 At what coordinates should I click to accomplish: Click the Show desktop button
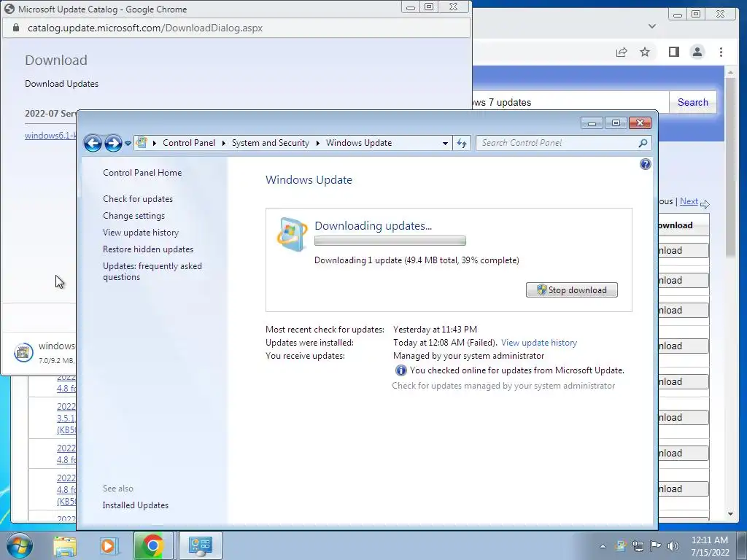pyautogui.click(x=741, y=545)
